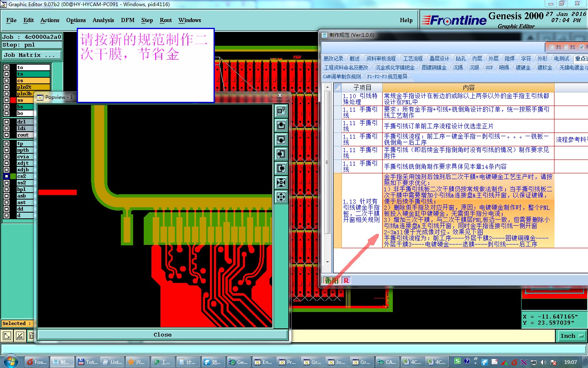Open the Inch units dropdown

(x=571, y=336)
